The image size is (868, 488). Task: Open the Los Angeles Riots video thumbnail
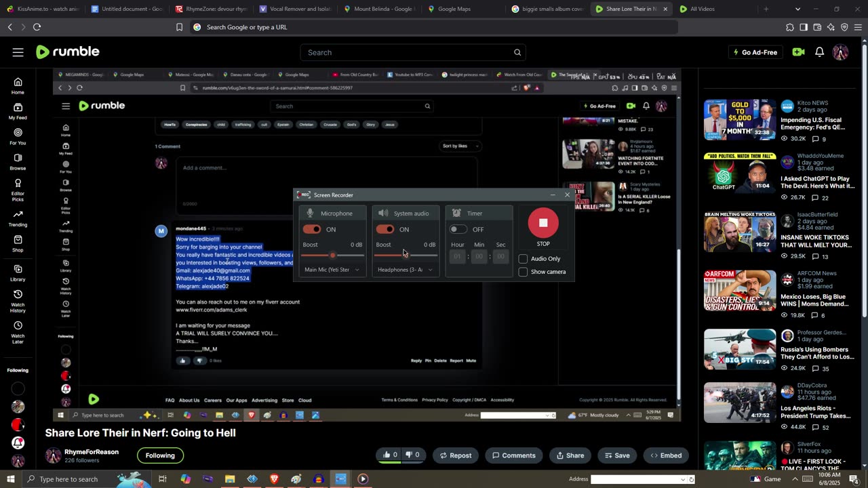[740, 403]
